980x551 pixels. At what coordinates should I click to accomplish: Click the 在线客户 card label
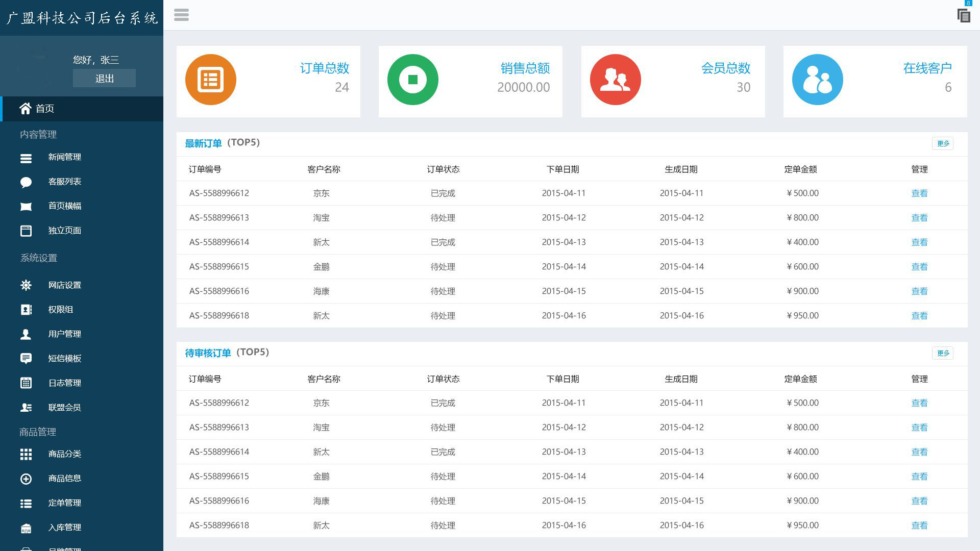pos(927,68)
